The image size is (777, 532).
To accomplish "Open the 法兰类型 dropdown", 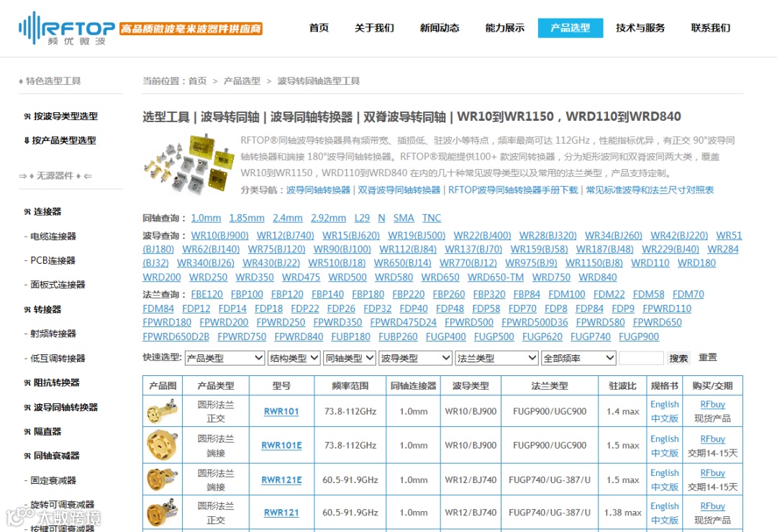I will click(496, 358).
